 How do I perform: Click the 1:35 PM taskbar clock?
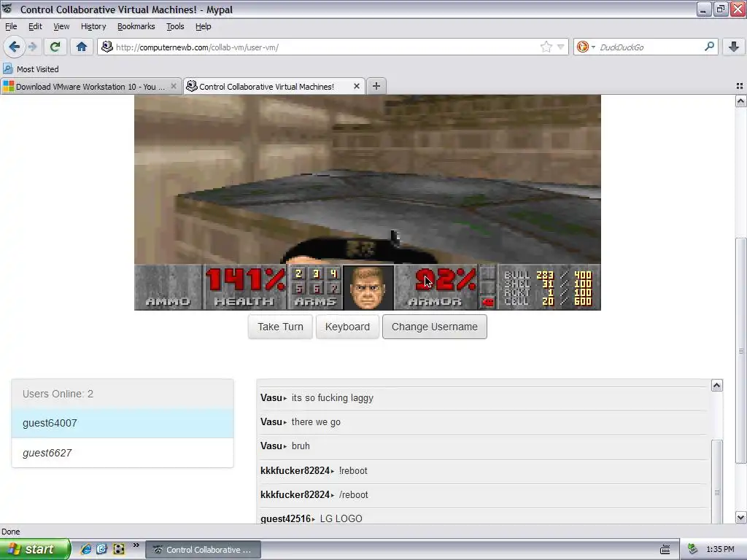coord(720,549)
